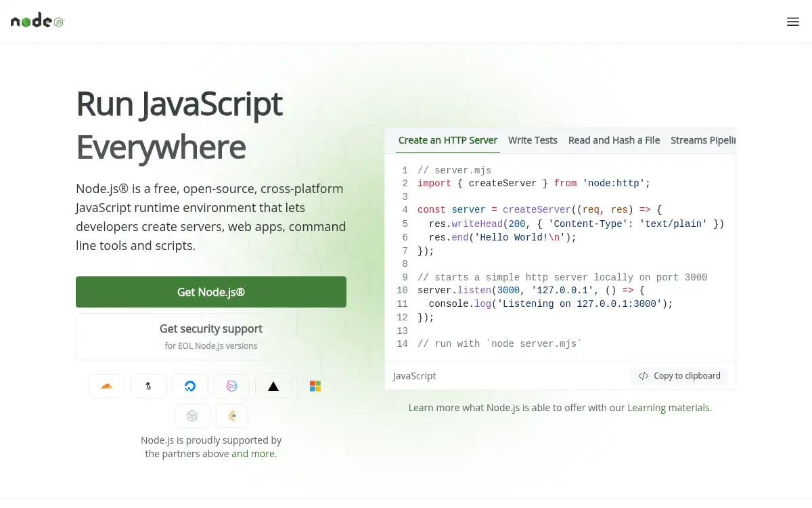Follow the 'and more' partners link
Image resolution: width=812 pixels, height=508 pixels.
point(254,454)
